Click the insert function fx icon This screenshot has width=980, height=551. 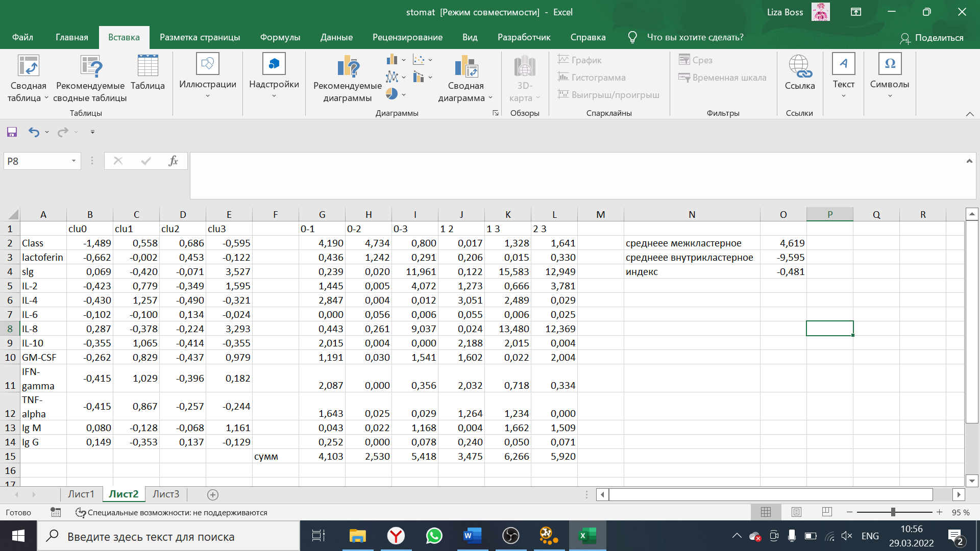coord(173,161)
